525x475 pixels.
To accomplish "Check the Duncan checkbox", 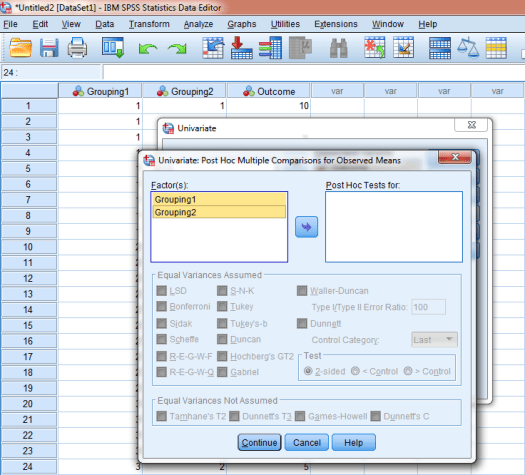I will click(222, 339).
